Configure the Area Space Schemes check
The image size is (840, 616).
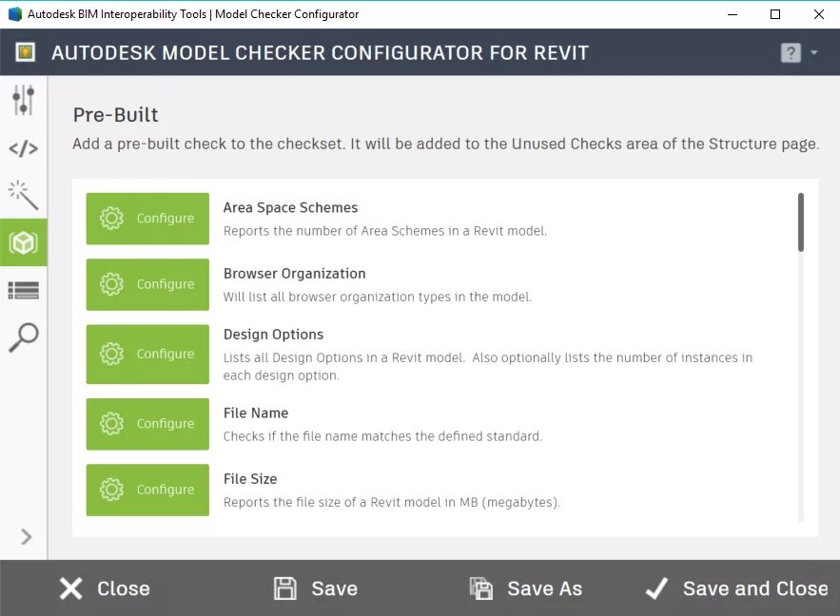pyautogui.click(x=147, y=219)
